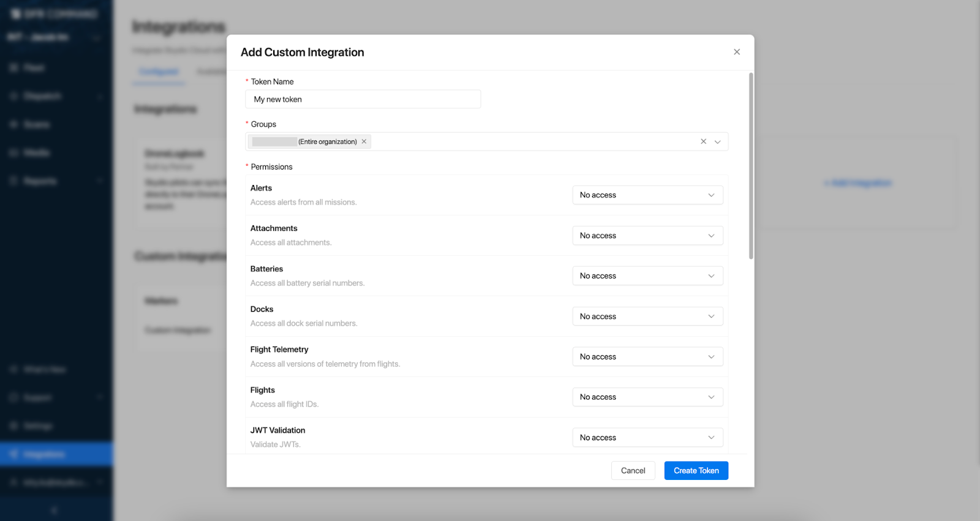Viewport: 980px width, 521px height.
Task: Expand the Groups selector chevron
Action: 717,141
